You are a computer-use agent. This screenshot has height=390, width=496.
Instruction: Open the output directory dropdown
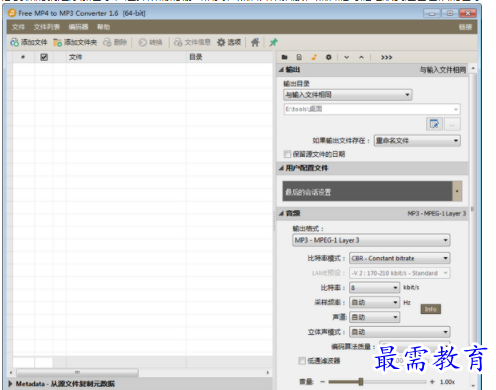coord(348,95)
